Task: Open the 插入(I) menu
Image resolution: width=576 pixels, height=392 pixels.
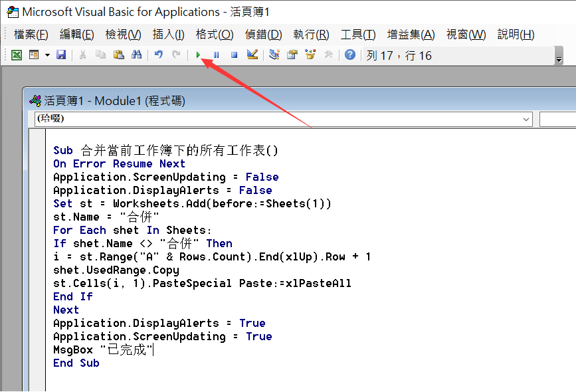Action: pyautogui.click(x=169, y=35)
